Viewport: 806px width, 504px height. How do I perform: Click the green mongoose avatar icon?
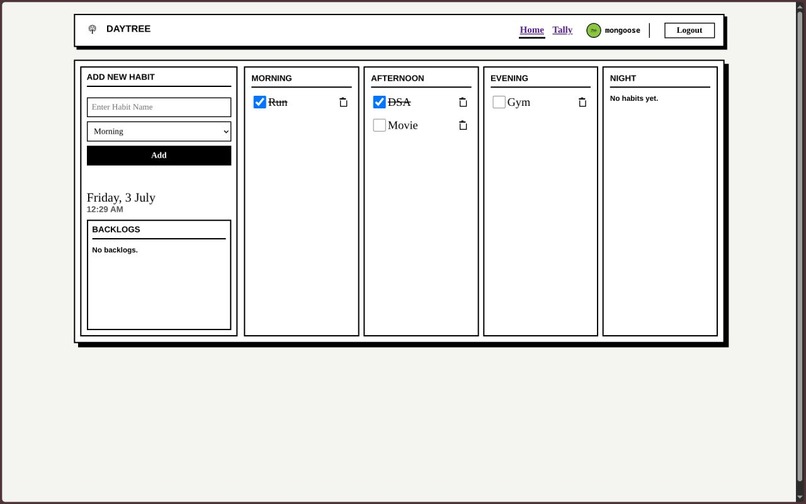click(594, 30)
